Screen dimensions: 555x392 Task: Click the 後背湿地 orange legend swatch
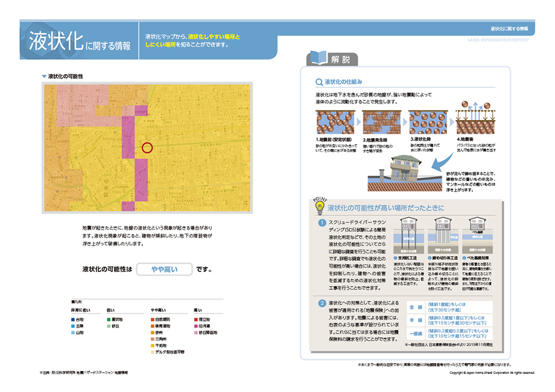click(x=153, y=326)
